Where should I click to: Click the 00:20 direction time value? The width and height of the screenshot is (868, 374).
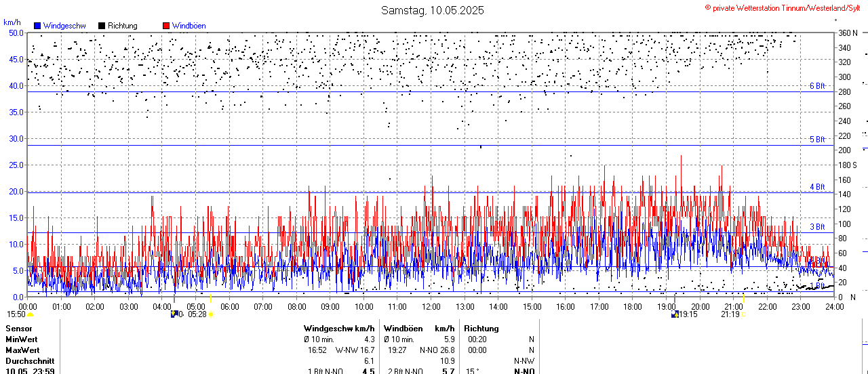477,339
